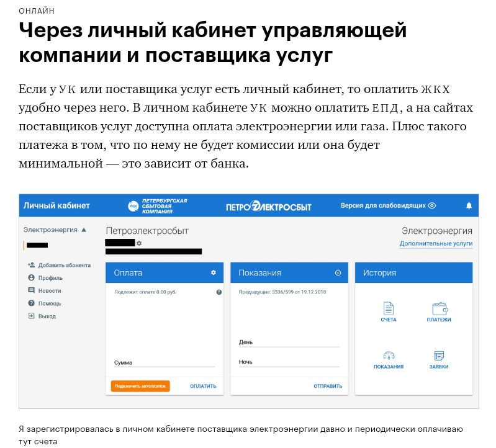Image resolution: width=496 pixels, height=448 pixels.
Task: Toggle version for visually impaired
Action: coord(388,205)
